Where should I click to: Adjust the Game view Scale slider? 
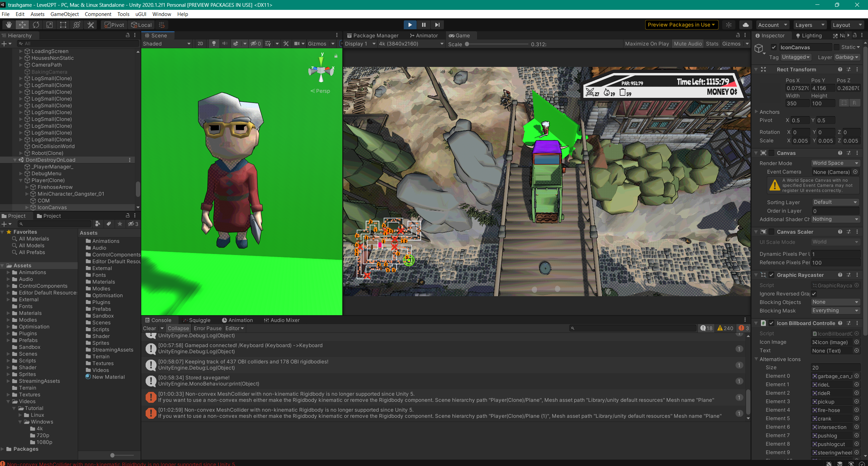(x=496, y=44)
